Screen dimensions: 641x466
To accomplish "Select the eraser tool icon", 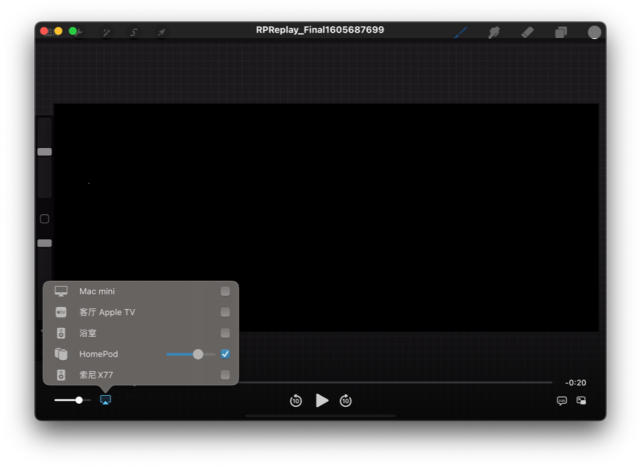I will [x=527, y=32].
